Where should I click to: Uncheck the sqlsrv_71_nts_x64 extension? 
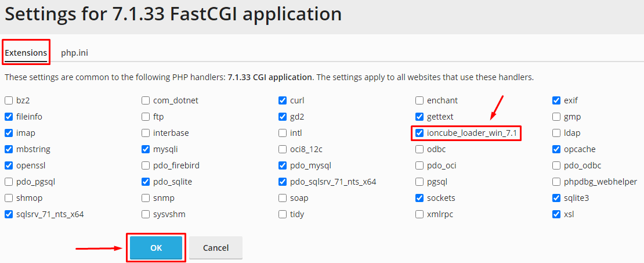(x=9, y=214)
